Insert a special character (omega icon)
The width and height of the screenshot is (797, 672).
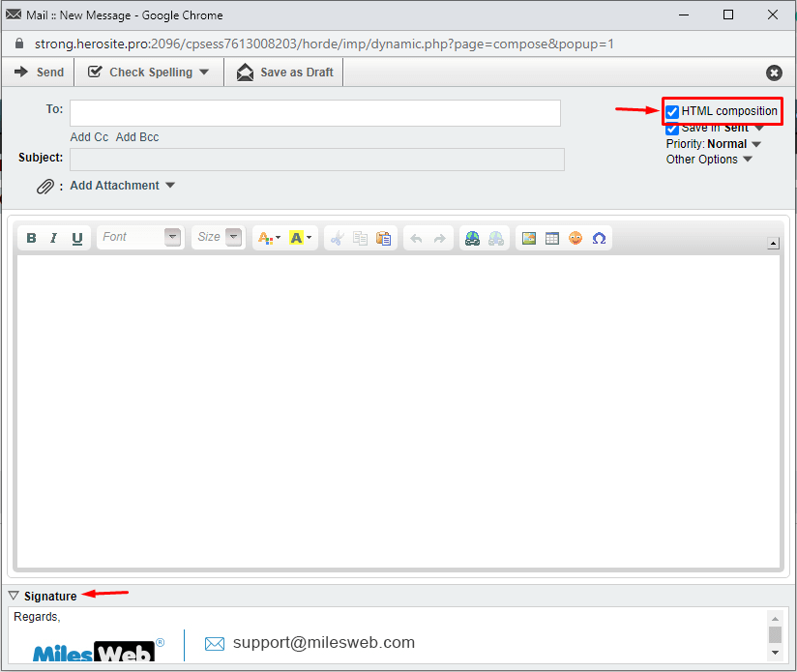click(x=599, y=238)
